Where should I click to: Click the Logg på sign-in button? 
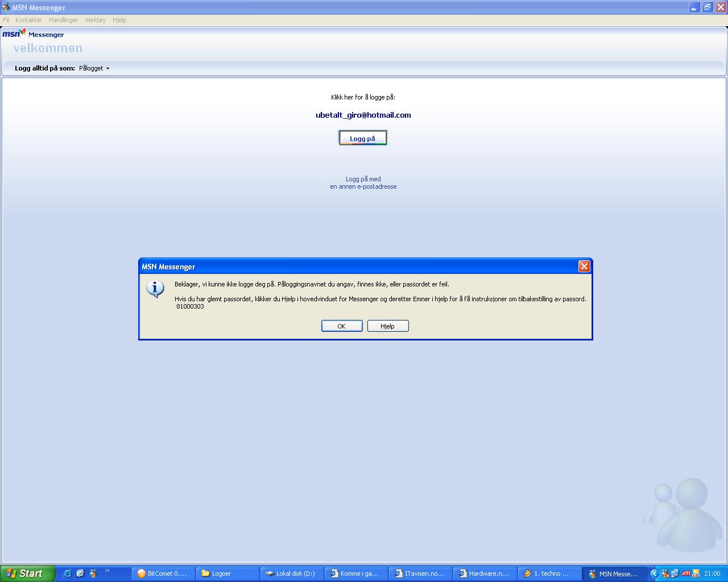click(363, 138)
